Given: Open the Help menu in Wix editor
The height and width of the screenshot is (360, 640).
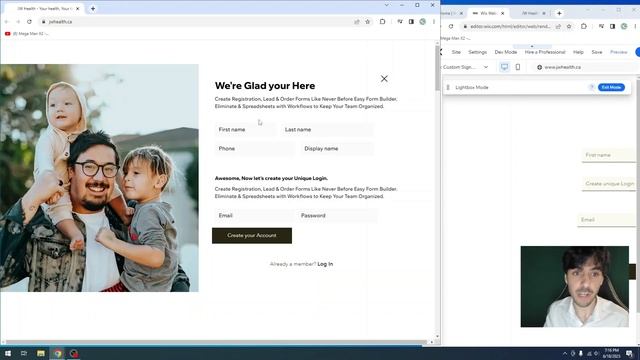Looking at the screenshot, I should tap(578, 52).
